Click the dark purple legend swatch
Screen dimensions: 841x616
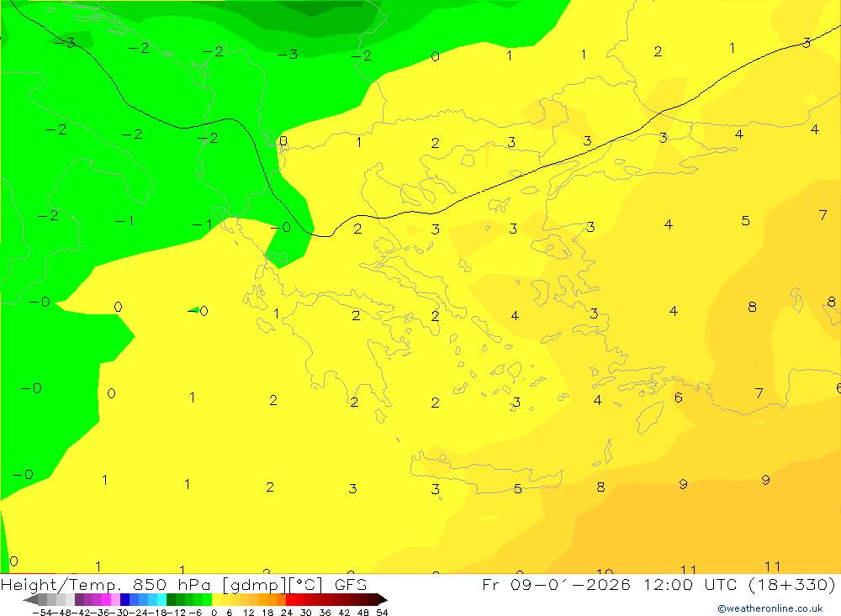[x=79, y=600]
